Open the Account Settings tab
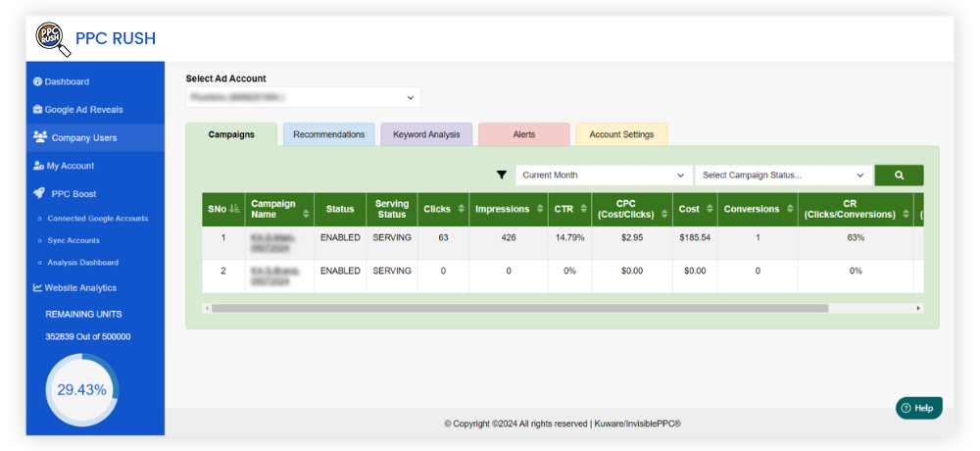 (621, 134)
